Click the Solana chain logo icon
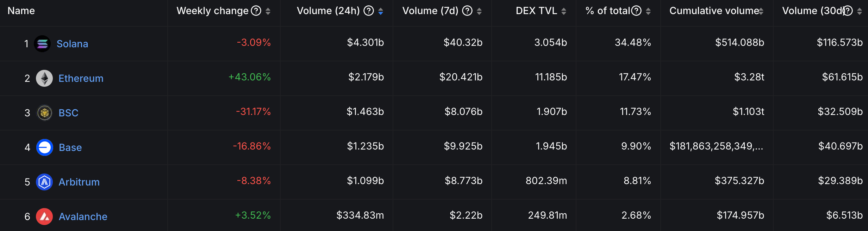Screen dimensions: 868x231 point(42,44)
